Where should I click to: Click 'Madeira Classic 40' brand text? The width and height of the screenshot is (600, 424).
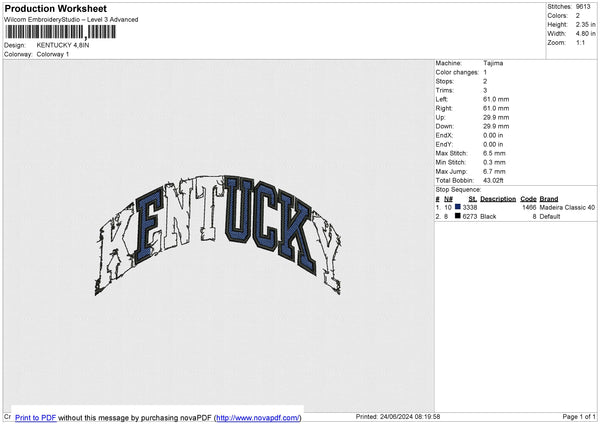pyautogui.click(x=567, y=207)
